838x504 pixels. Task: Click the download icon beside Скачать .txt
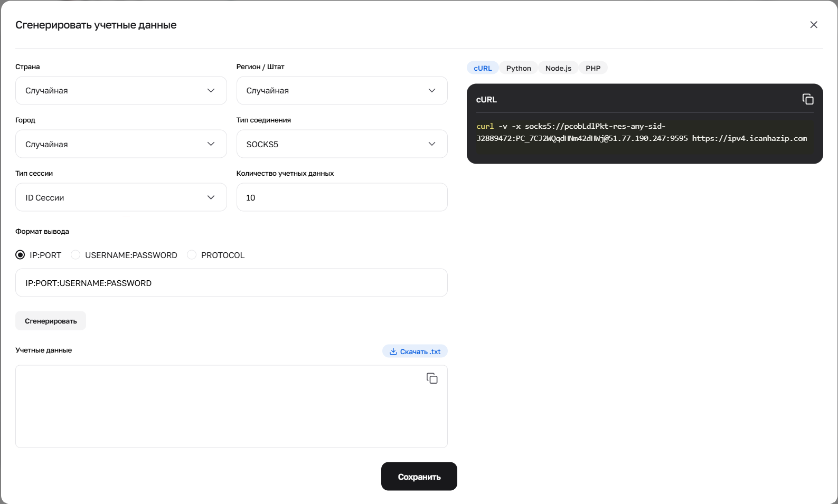[393, 351]
